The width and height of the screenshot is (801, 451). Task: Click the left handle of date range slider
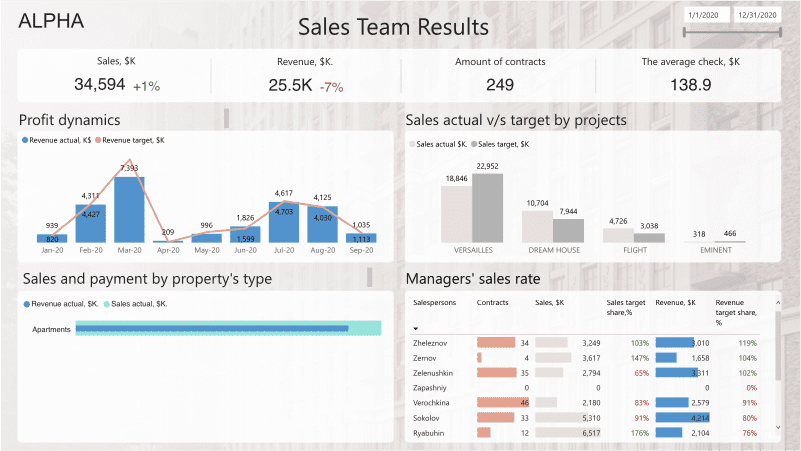click(x=685, y=32)
